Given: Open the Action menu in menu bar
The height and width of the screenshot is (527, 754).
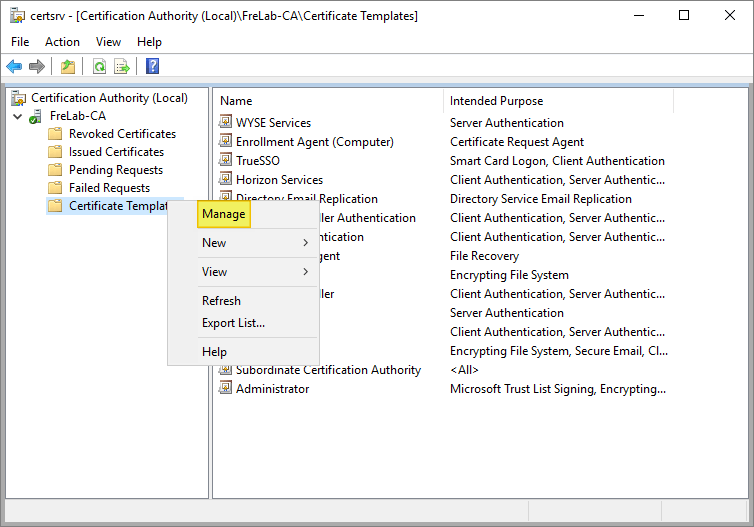Looking at the screenshot, I should (x=62, y=42).
